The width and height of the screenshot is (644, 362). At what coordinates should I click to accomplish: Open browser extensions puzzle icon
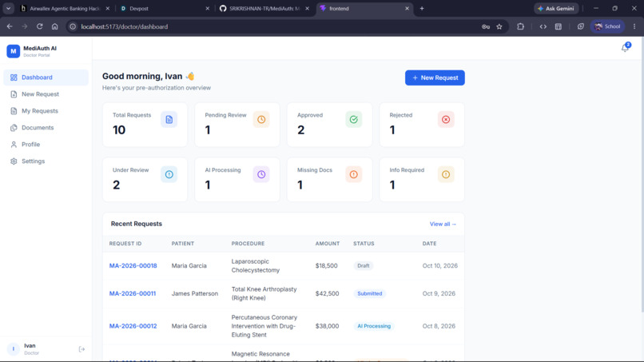tap(520, 26)
